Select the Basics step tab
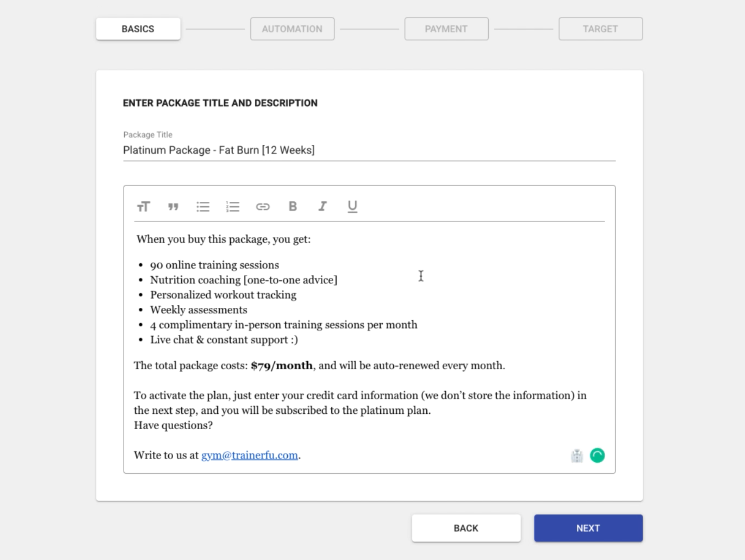745x560 pixels. click(138, 29)
